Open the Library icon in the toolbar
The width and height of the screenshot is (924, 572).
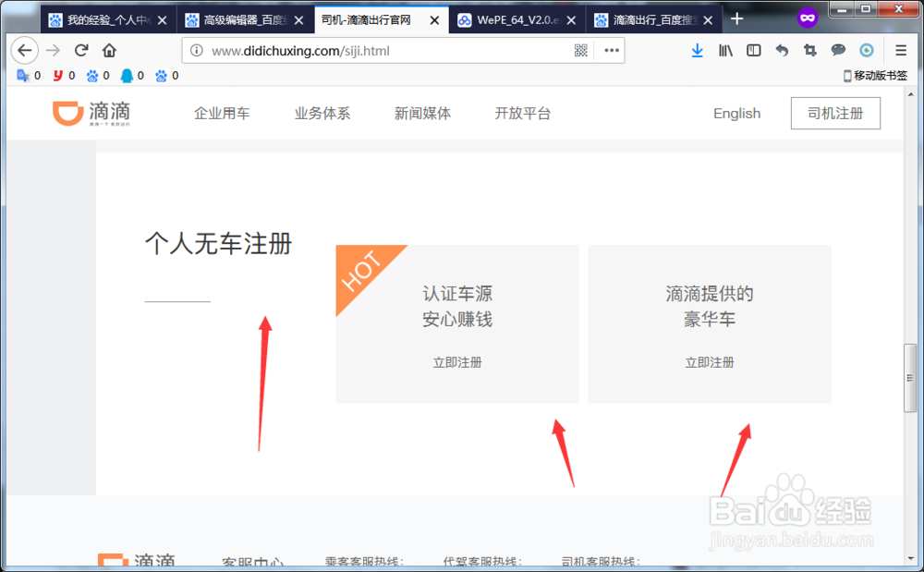tap(726, 50)
